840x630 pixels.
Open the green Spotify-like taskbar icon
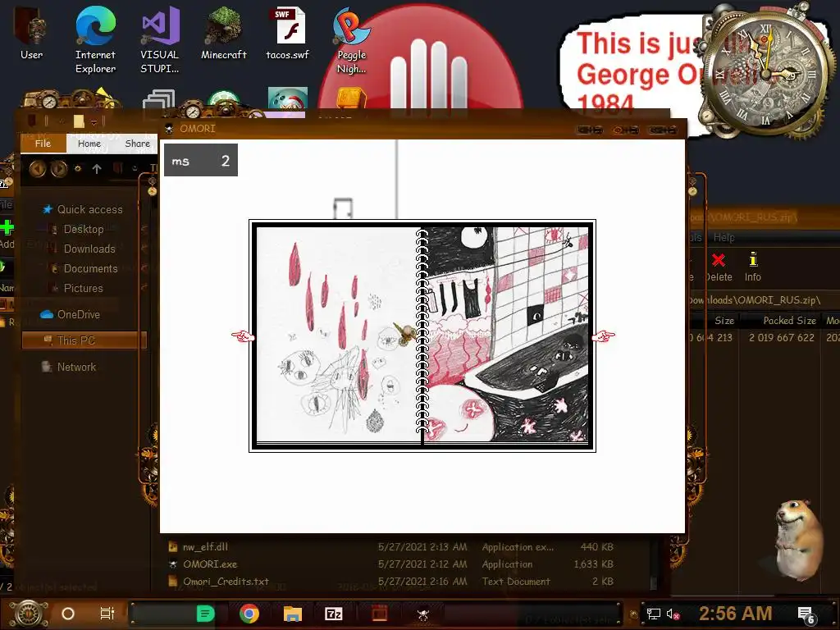205,614
